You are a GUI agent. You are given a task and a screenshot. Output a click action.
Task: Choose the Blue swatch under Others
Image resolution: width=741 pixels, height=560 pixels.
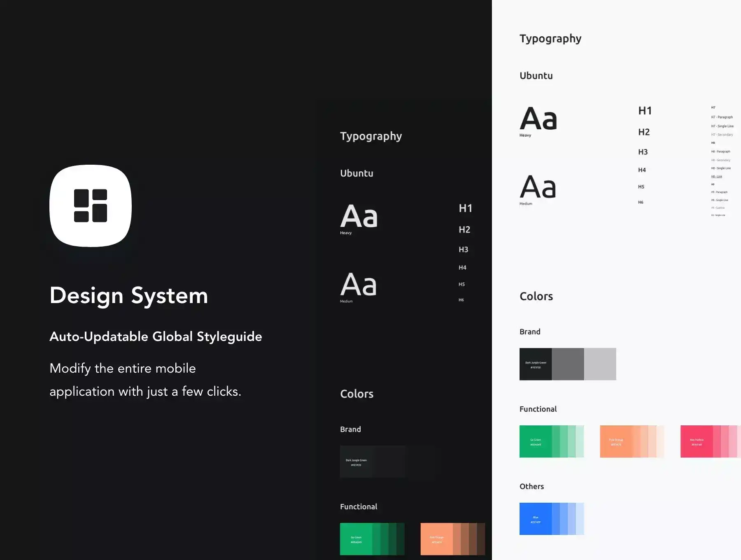tap(535, 519)
